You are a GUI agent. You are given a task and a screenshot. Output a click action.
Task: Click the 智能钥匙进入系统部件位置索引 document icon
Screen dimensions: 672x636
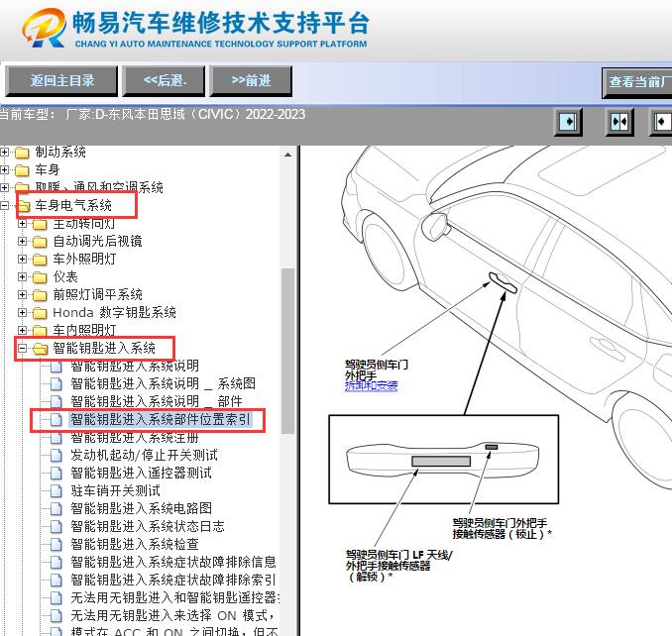tap(56, 420)
